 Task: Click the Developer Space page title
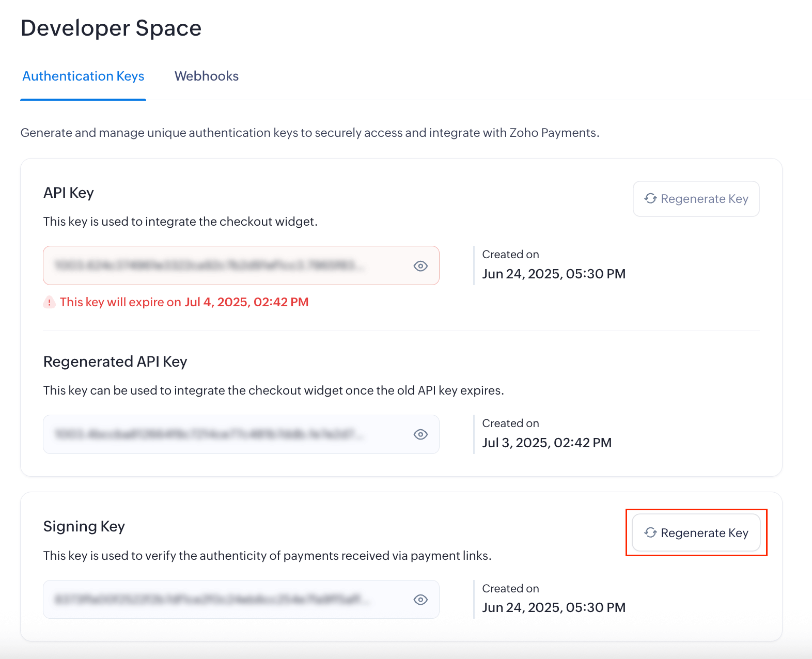tap(111, 28)
